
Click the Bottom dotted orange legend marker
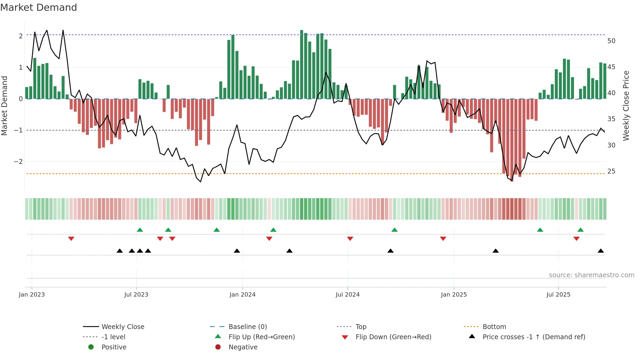(x=471, y=327)
